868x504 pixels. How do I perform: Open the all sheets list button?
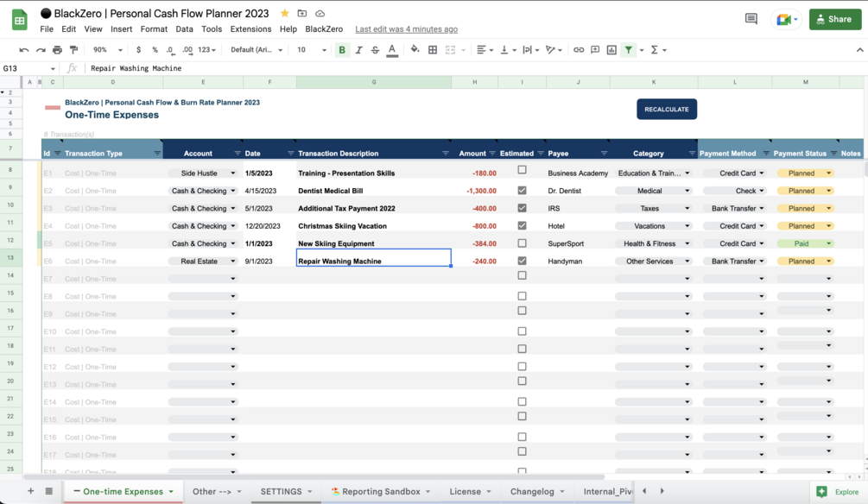click(x=48, y=491)
